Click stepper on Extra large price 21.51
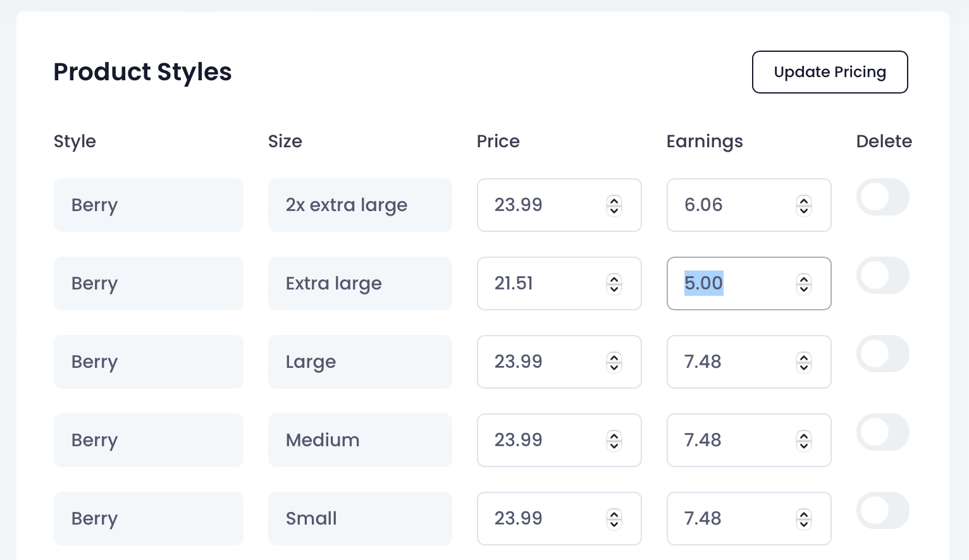 pyautogui.click(x=614, y=284)
